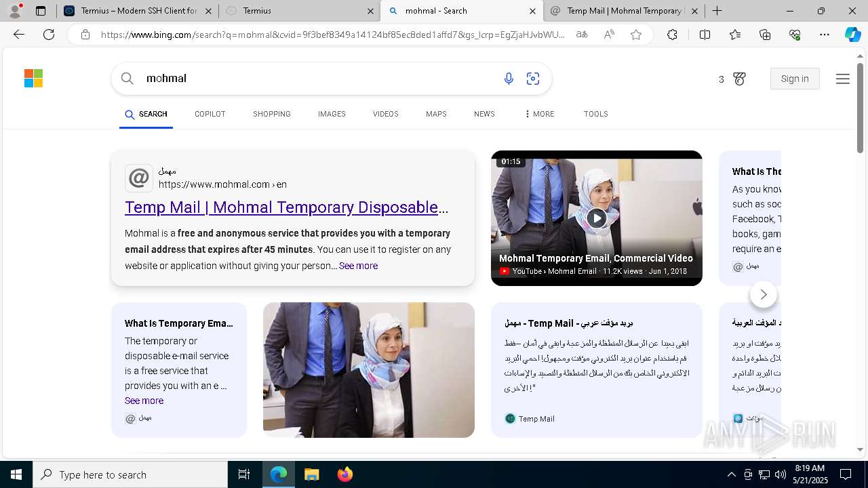Switch to the SHOPPING results tab

[x=272, y=114]
